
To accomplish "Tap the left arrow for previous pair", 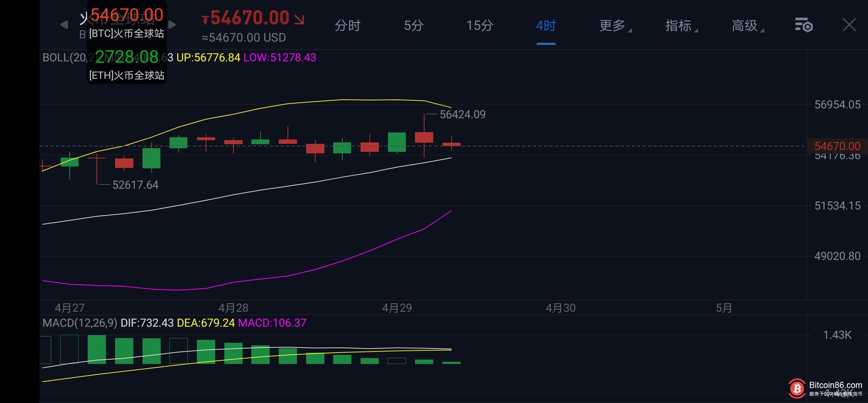I will click(x=64, y=25).
